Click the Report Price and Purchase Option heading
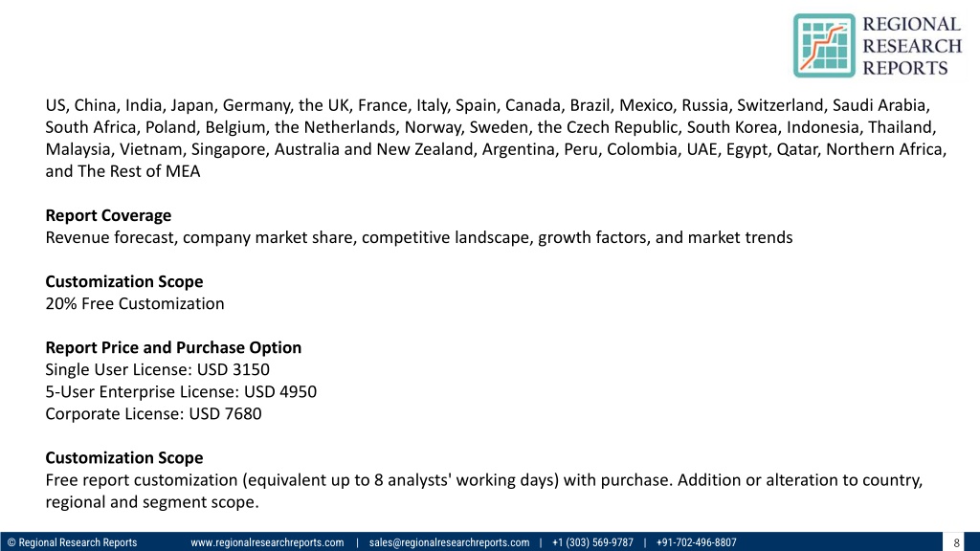Image resolution: width=980 pixels, height=551 pixels. coord(173,347)
